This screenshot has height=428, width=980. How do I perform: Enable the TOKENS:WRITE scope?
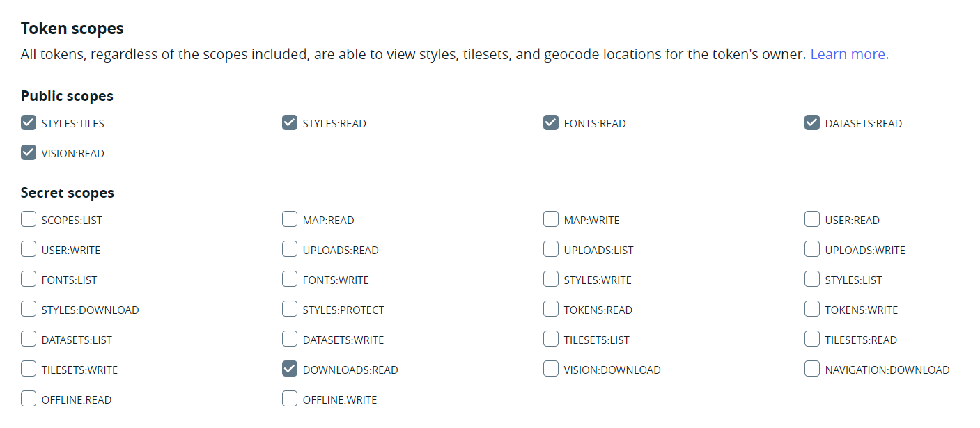pyautogui.click(x=812, y=310)
